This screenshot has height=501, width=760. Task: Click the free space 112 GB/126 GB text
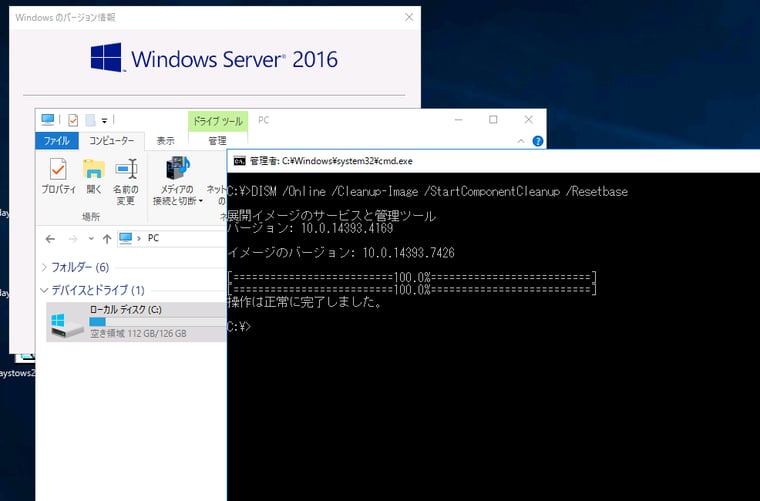(138, 333)
